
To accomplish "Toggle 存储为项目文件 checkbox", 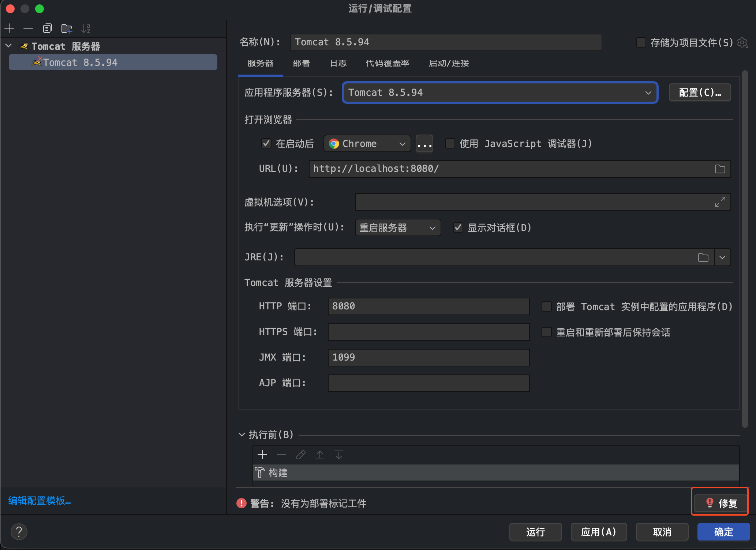I will [641, 42].
